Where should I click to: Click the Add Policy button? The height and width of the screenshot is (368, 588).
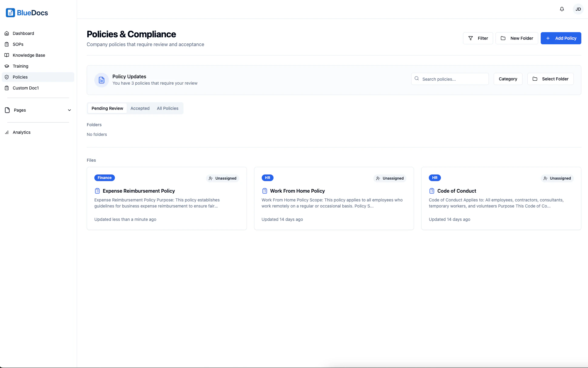pos(561,38)
